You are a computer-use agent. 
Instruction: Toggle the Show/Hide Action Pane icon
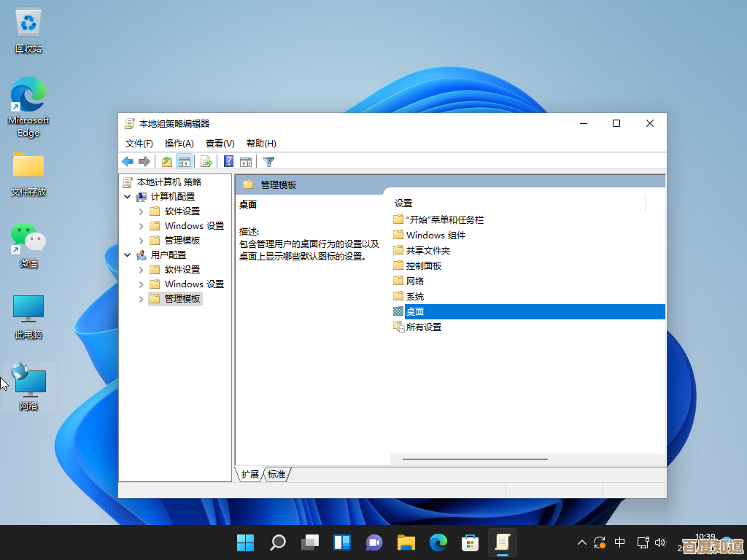click(x=247, y=161)
